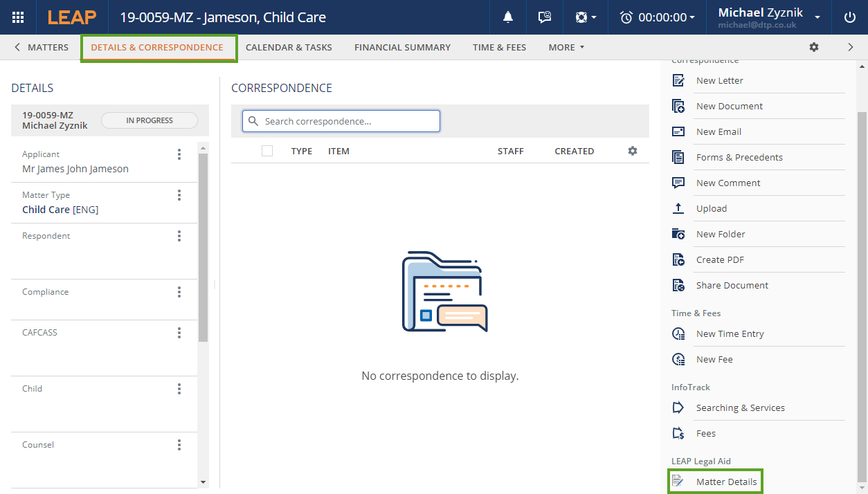Open options menu for the Respondent card
Viewport: 868px width, 494px height.
click(179, 236)
